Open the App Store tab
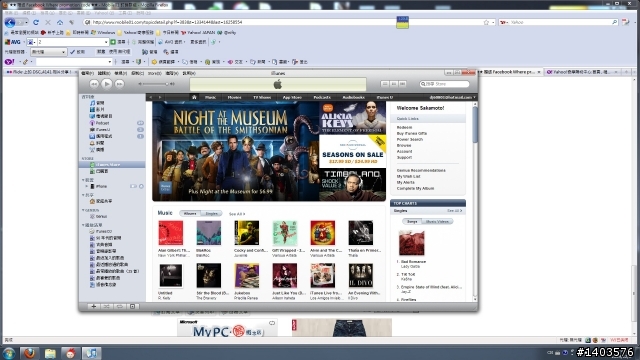 click(x=292, y=97)
